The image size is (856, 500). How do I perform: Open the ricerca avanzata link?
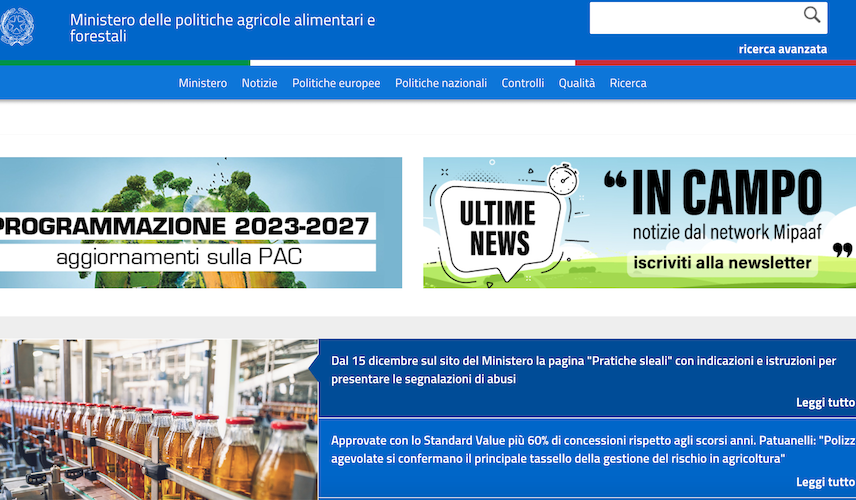click(782, 49)
